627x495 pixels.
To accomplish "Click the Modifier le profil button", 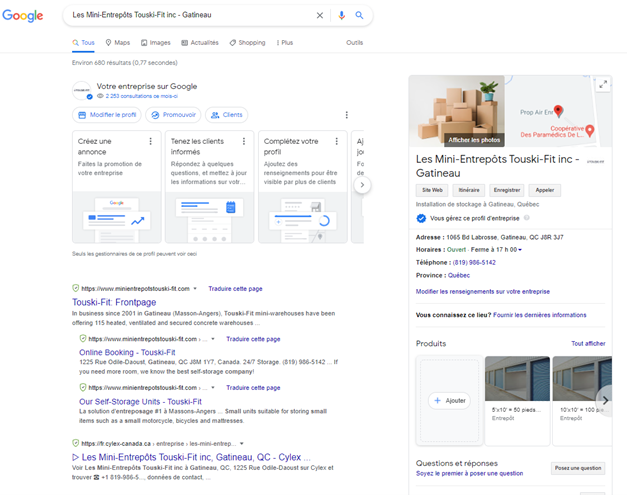I will tap(106, 115).
